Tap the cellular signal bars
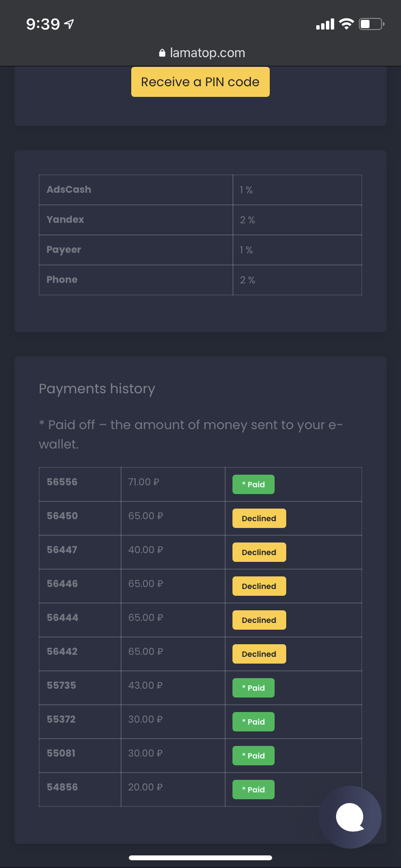401x868 pixels. tap(325, 24)
